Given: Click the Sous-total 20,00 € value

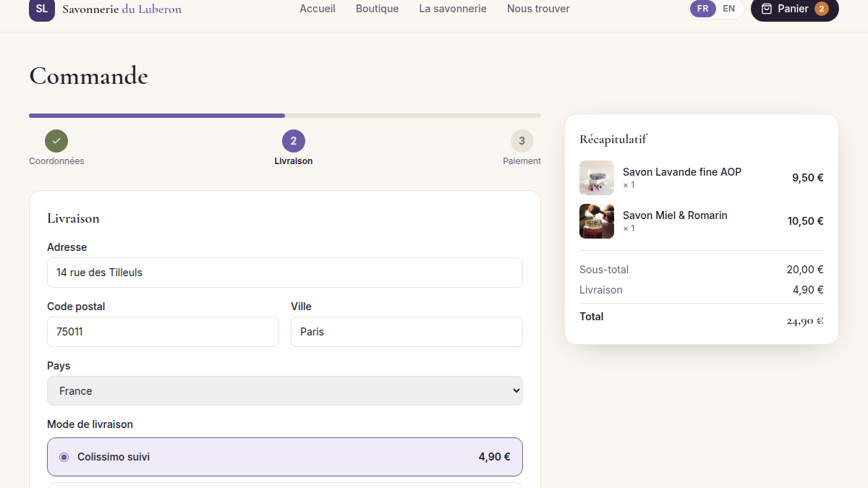Looking at the screenshot, I should pyautogui.click(x=805, y=270).
